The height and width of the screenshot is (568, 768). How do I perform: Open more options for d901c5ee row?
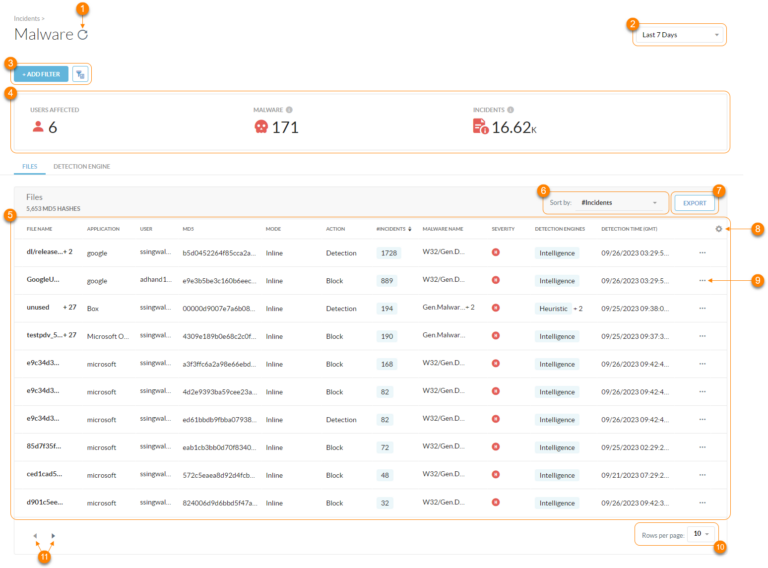pyautogui.click(x=702, y=503)
